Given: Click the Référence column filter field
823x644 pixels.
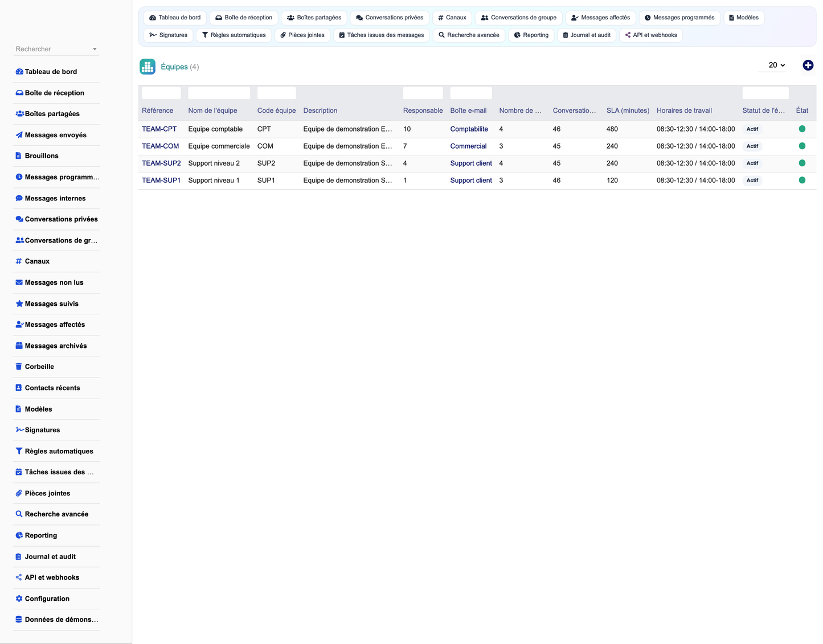Looking at the screenshot, I should pos(161,93).
